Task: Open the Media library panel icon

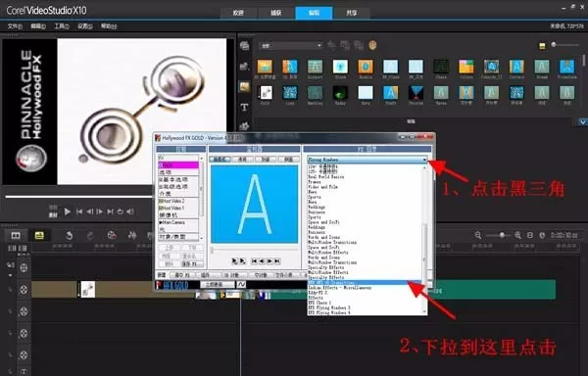Action: 244,46
